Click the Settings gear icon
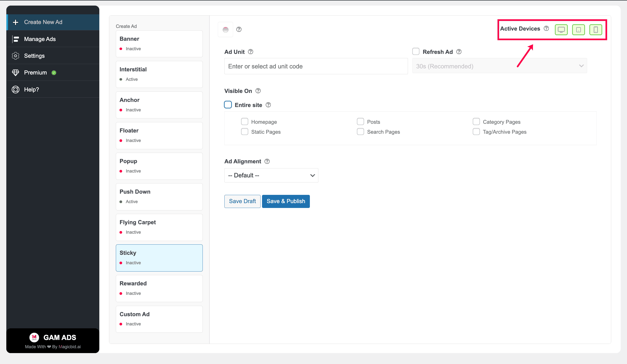This screenshot has width=627, height=364. click(x=16, y=56)
